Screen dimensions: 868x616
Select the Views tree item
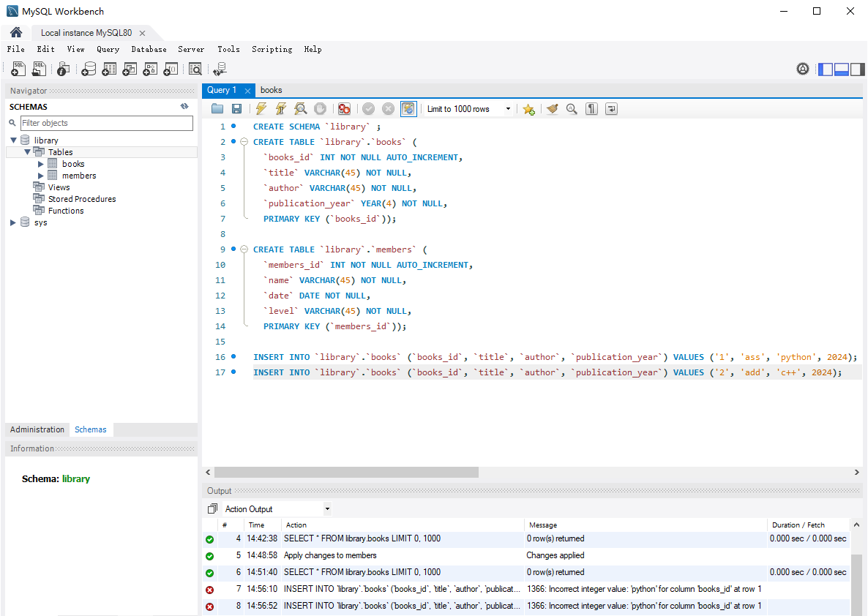click(59, 187)
